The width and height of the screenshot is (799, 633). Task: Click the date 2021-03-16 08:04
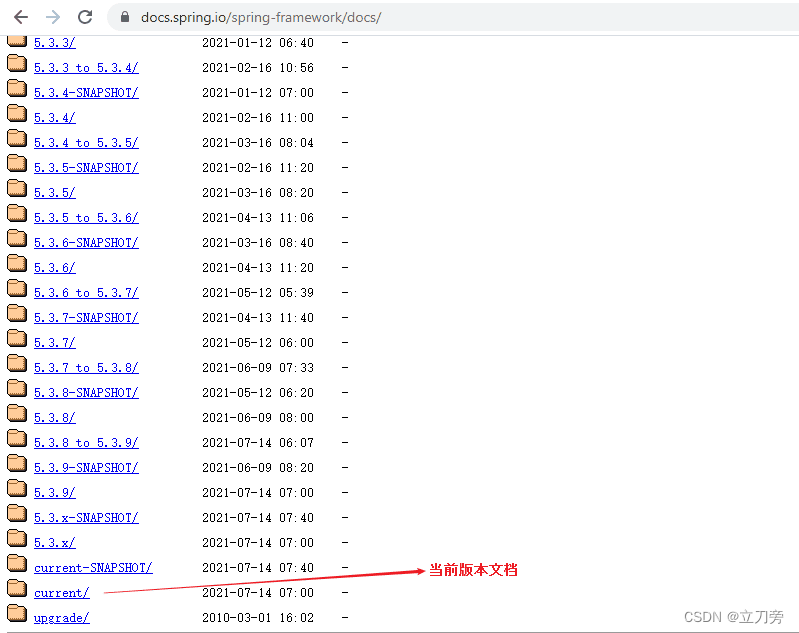pos(258,143)
